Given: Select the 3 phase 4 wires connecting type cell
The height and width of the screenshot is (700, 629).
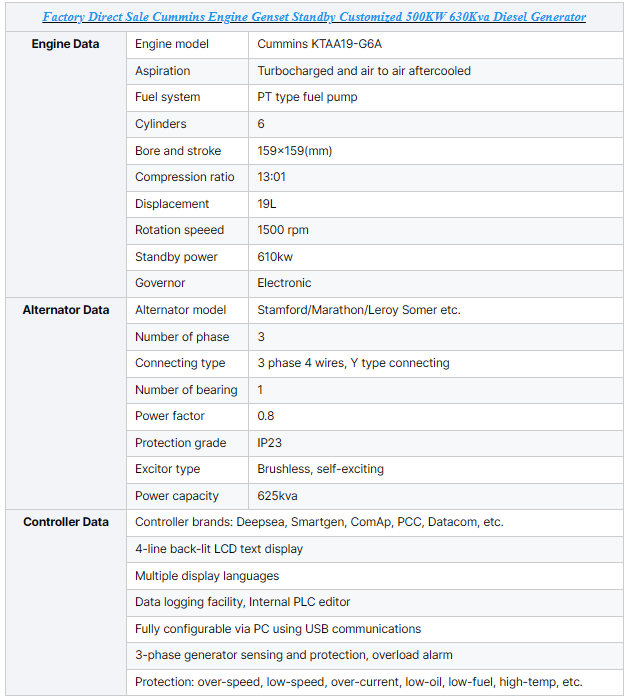Looking at the screenshot, I should 436,363.
